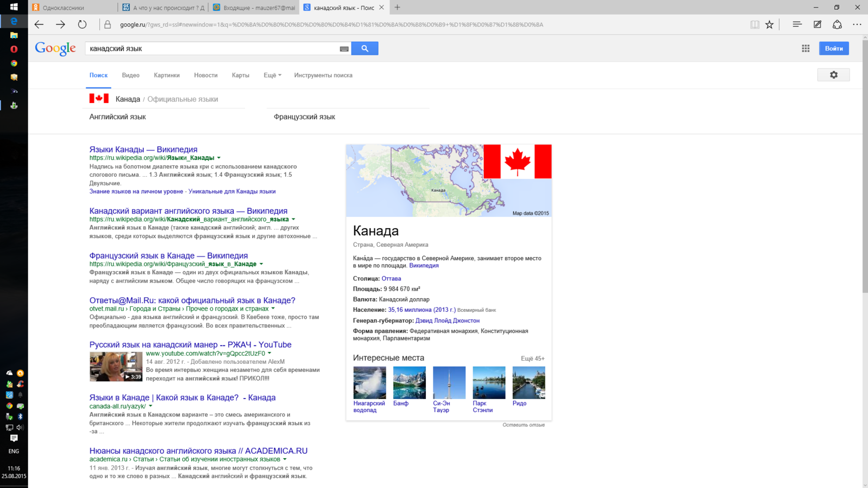The width and height of the screenshot is (868, 488).
Task: Select Картинки search category
Action: click(167, 75)
